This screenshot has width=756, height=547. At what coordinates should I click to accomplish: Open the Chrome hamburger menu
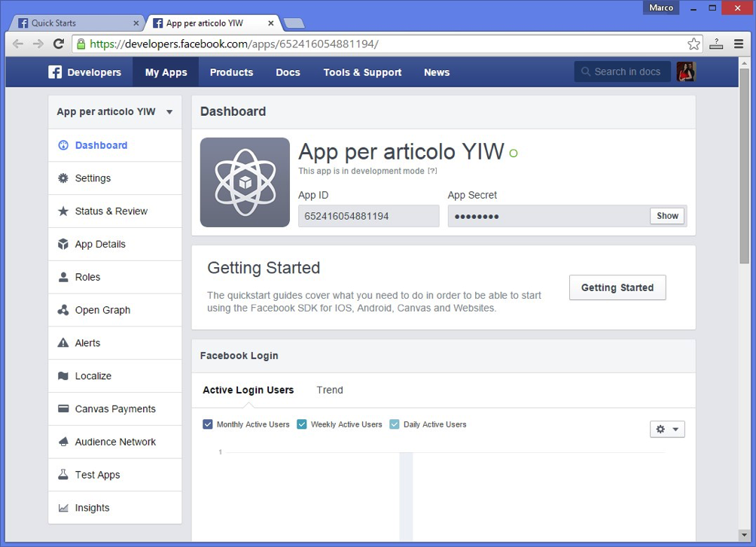click(x=739, y=44)
